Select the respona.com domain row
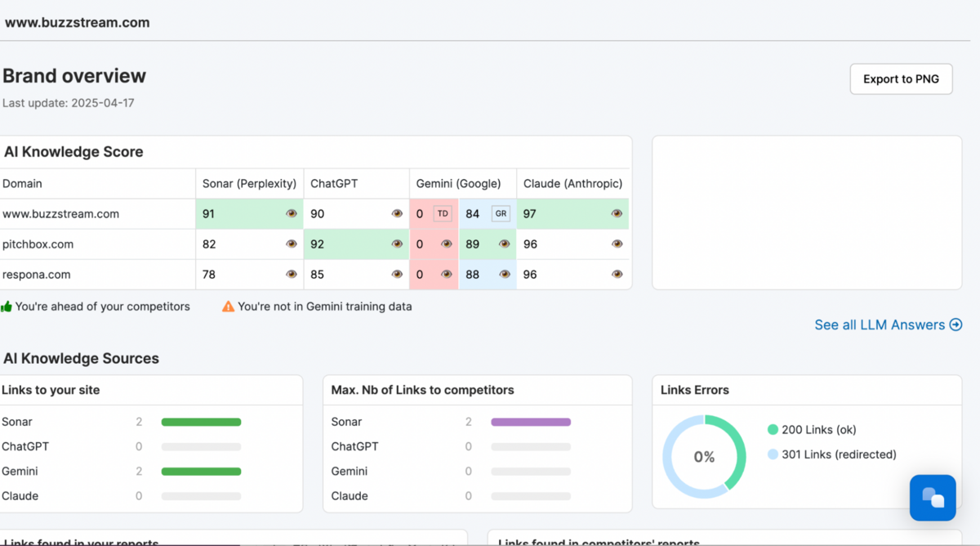The width and height of the screenshot is (980, 546). click(x=36, y=274)
